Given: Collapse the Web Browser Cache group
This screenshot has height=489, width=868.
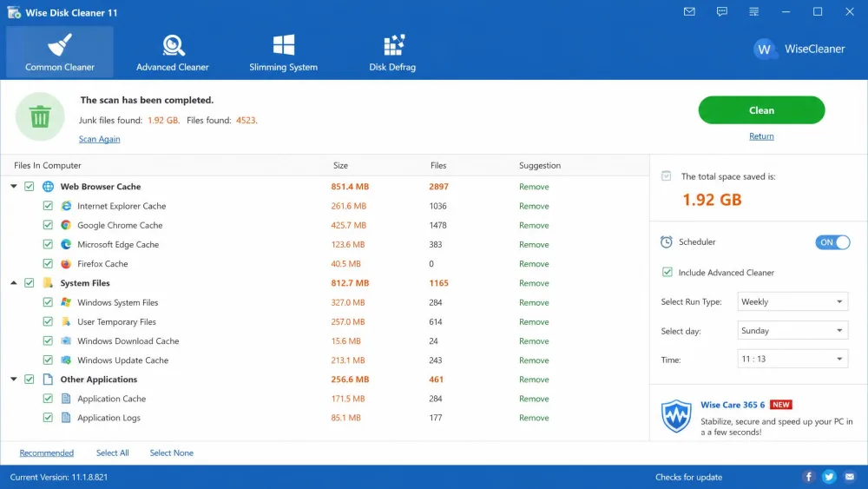Looking at the screenshot, I should [x=14, y=187].
